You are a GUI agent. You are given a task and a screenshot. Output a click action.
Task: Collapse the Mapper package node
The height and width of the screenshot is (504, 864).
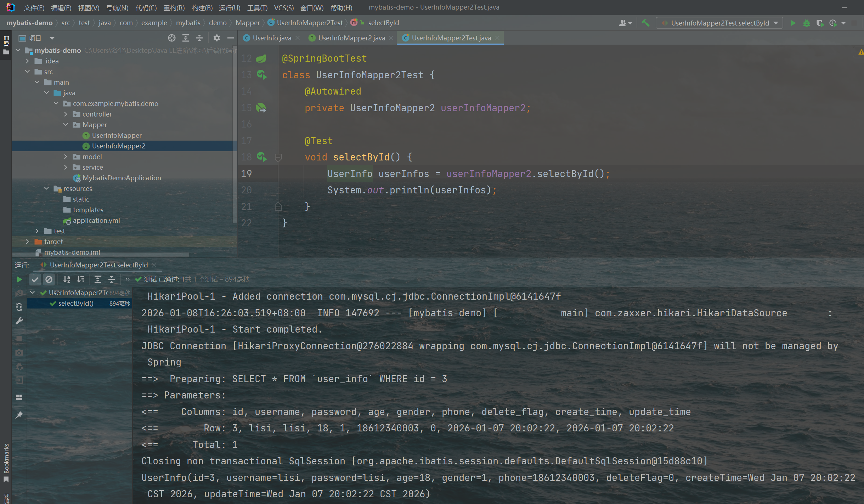[66, 125]
